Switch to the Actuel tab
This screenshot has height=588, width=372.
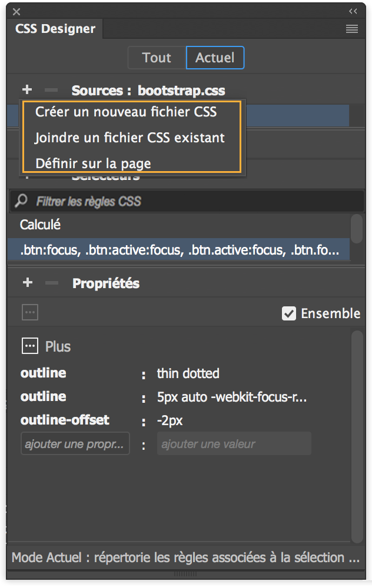[214, 57]
